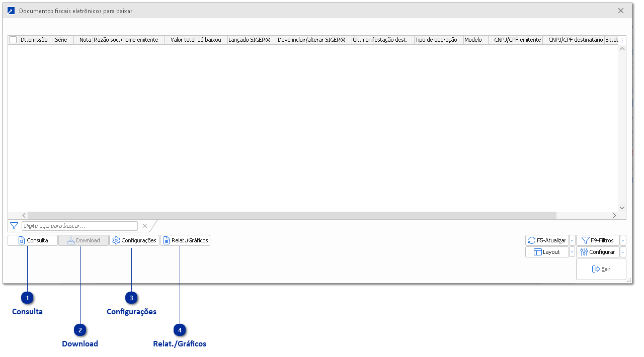Refresh the list with F5-Atualizar
Viewport: 644px width, 357px height.
[547, 240]
